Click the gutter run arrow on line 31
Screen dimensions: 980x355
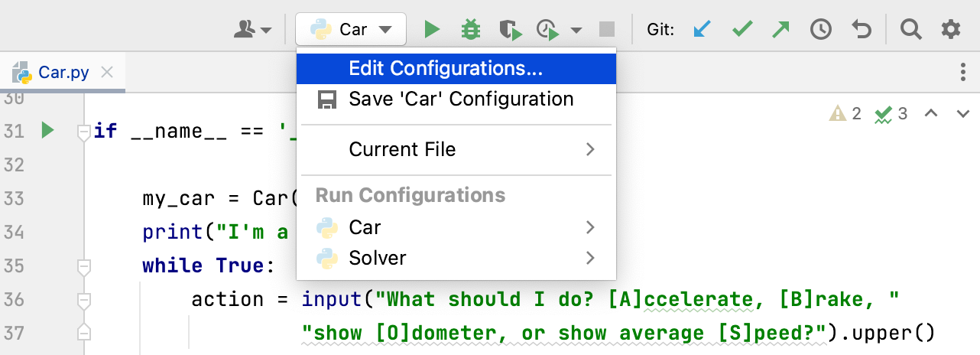(x=48, y=131)
